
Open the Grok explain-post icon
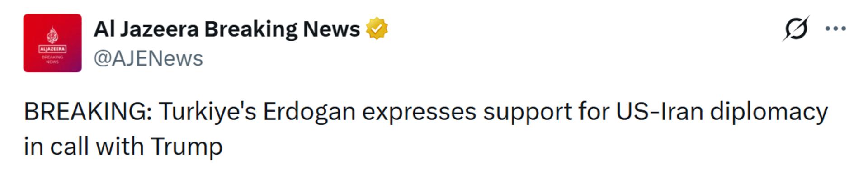796,28
